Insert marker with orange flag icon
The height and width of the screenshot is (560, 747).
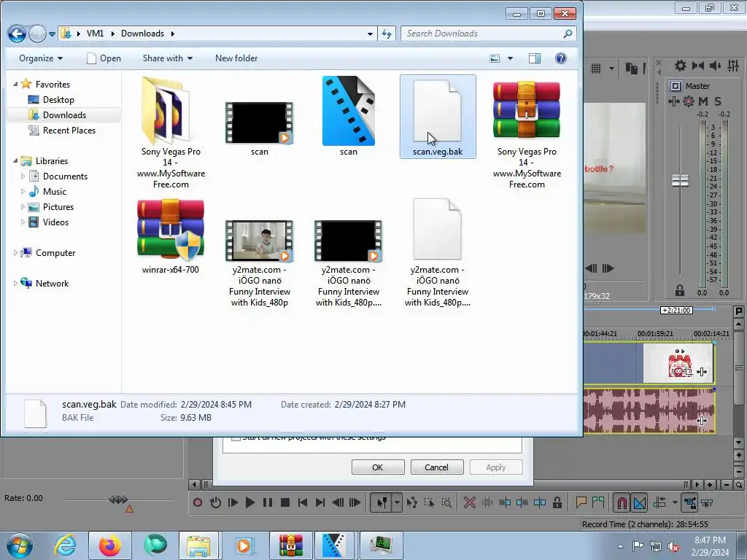[581, 502]
